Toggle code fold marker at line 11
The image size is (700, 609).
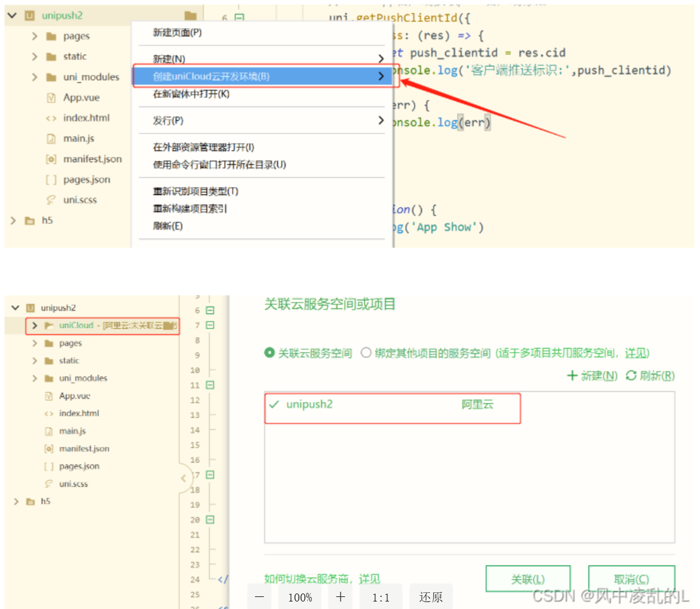tap(211, 385)
